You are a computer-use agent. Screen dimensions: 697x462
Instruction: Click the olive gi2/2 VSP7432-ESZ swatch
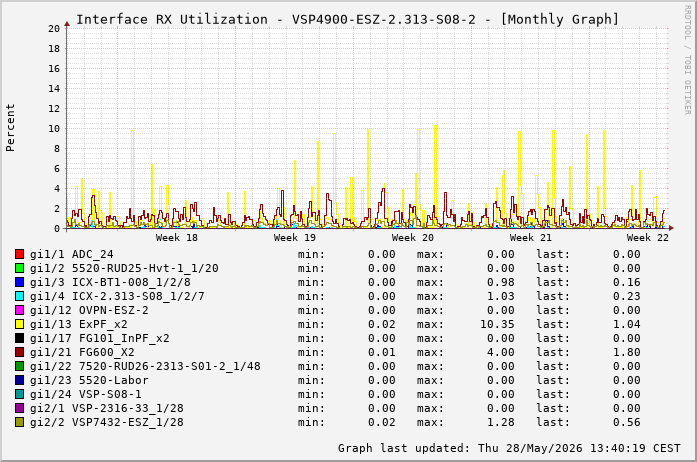19,422
